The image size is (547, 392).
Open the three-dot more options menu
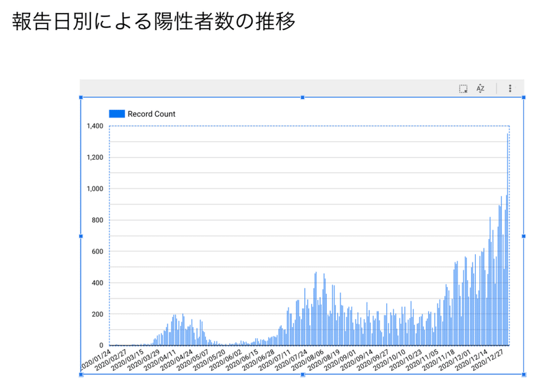[x=510, y=89]
